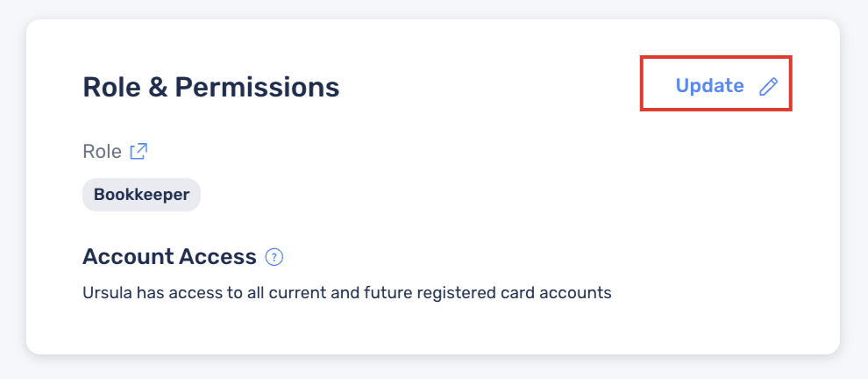Edit permissions using the pencil icon

tap(768, 87)
